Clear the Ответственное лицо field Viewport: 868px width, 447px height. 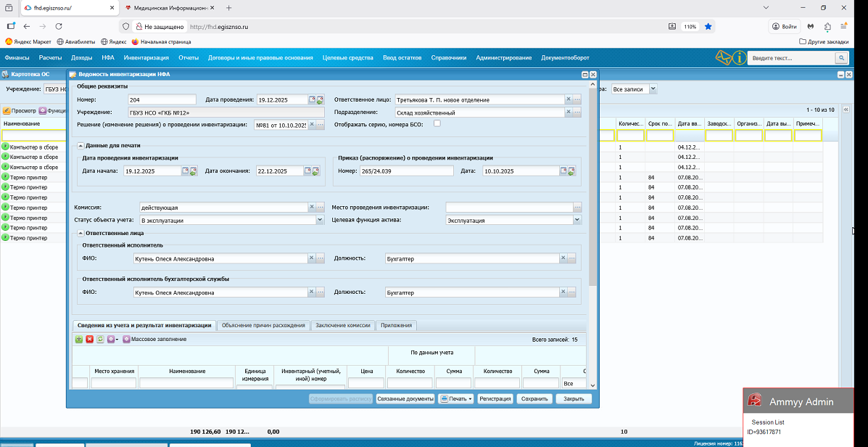coord(568,99)
